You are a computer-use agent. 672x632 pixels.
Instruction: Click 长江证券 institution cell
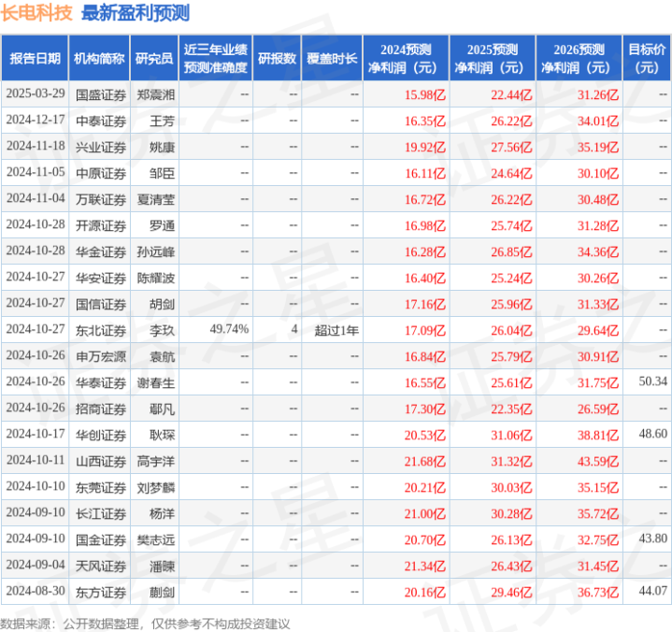101,513
